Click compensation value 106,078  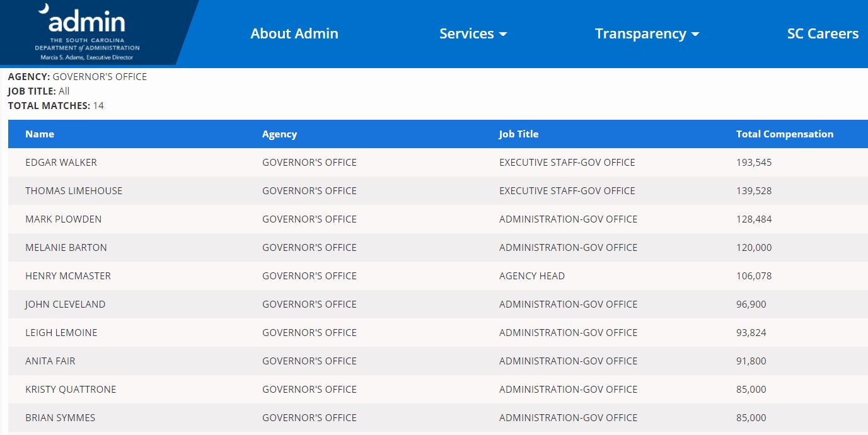pyautogui.click(x=754, y=275)
